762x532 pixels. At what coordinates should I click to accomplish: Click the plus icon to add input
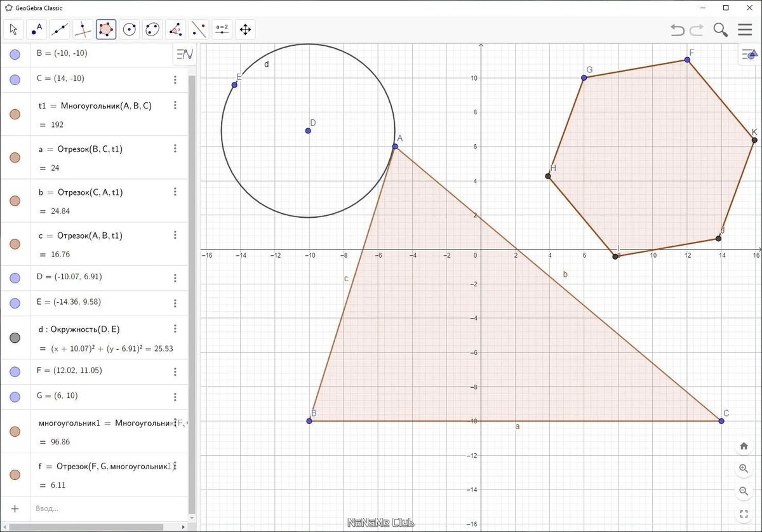click(15, 509)
